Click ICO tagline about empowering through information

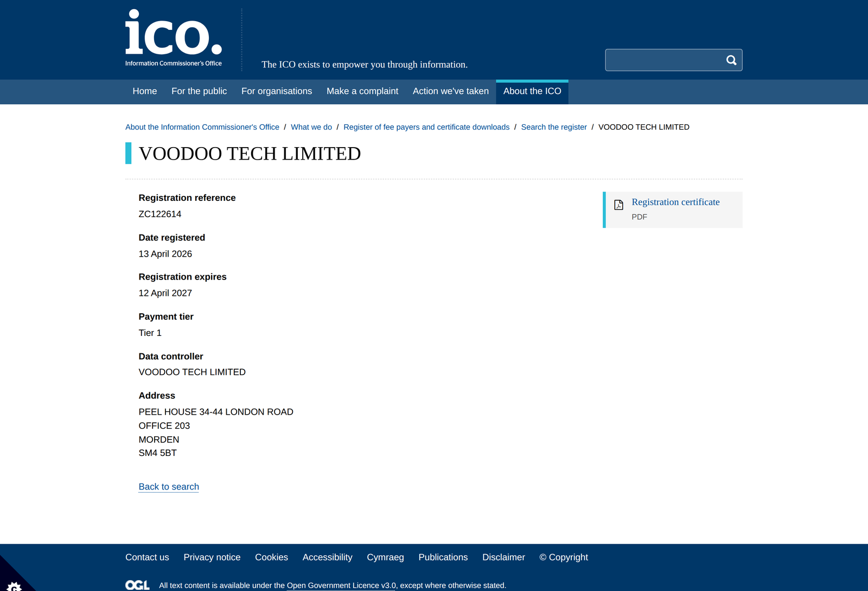tap(365, 65)
